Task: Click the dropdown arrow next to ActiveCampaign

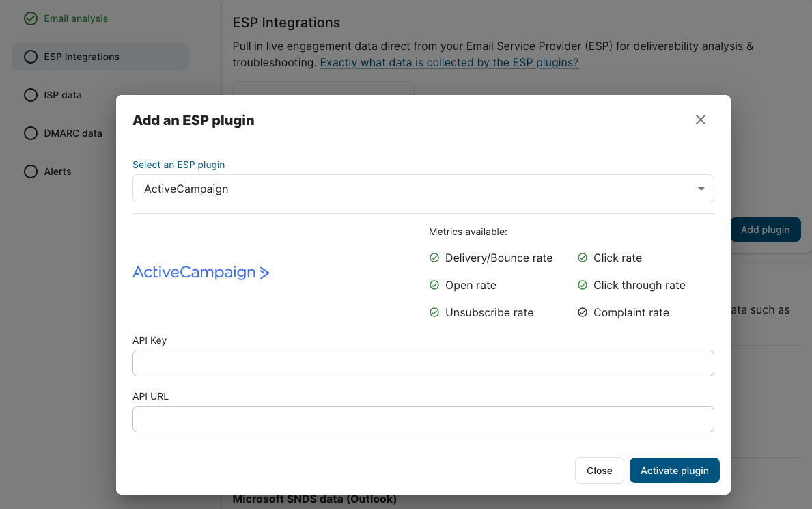Action: (701, 189)
